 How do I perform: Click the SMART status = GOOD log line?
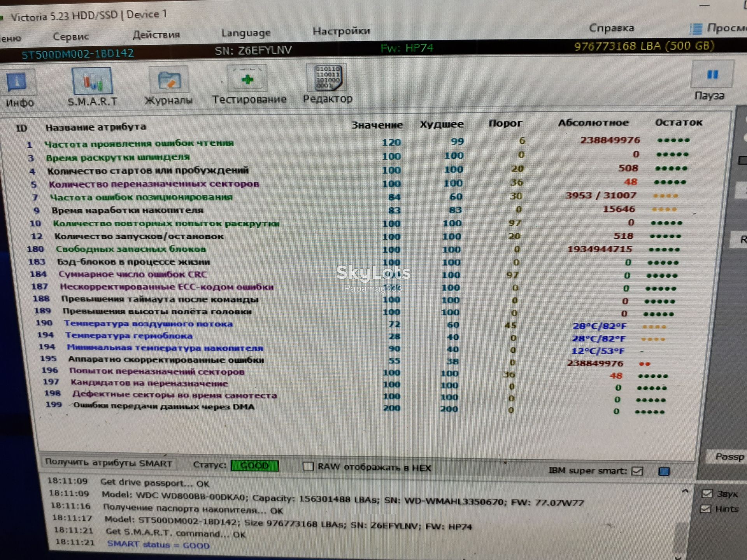tap(158, 544)
